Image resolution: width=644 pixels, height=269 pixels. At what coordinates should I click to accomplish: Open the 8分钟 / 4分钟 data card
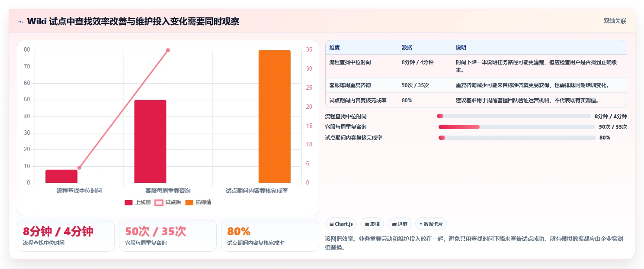[x=66, y=236]
